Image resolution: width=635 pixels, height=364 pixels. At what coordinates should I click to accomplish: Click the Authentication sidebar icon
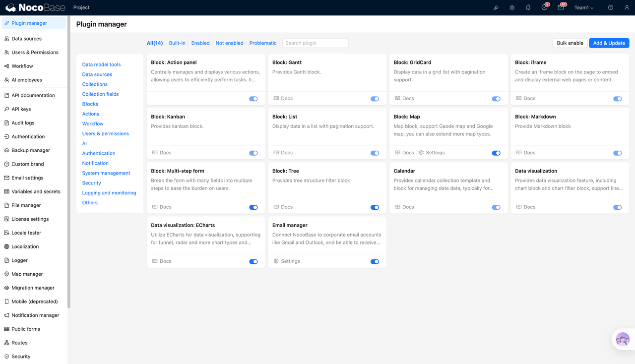[x=6, y=136]
